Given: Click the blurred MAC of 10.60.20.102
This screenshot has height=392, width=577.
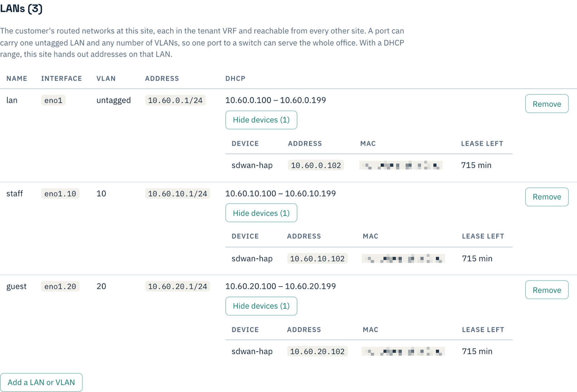Looking at the screenshot, I should click(403, 351).
